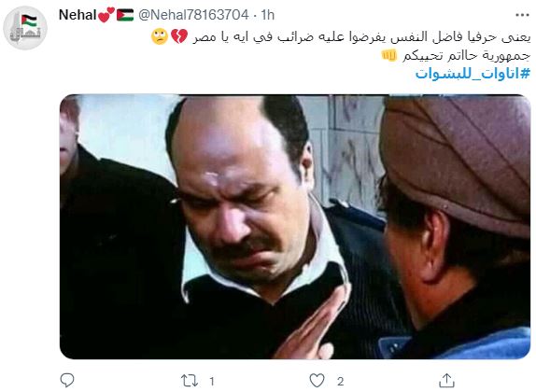536x392 pixels.
Task: Click the broken heart emoji in tweet
Action: point(179,36)
